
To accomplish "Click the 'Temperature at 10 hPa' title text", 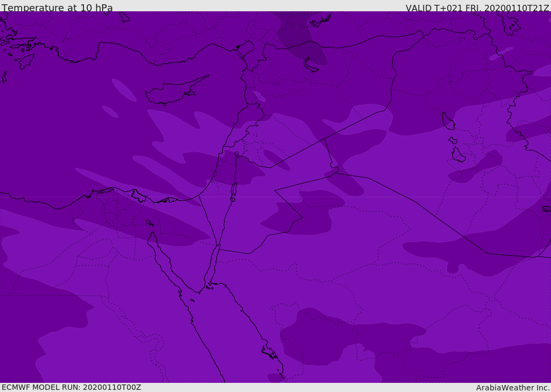I will click(x=57, y=8).
